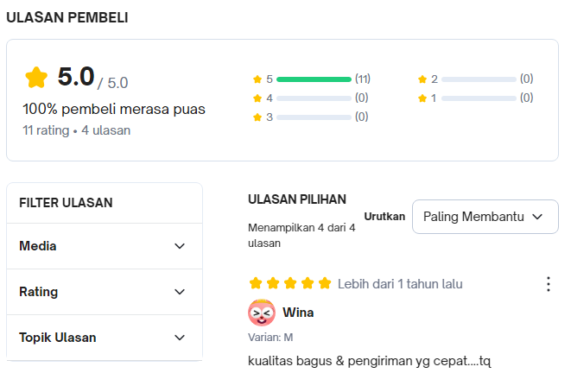Click the reviewer name Wina
This screenshot has width=571, height=392.
(x=298, y=313)
